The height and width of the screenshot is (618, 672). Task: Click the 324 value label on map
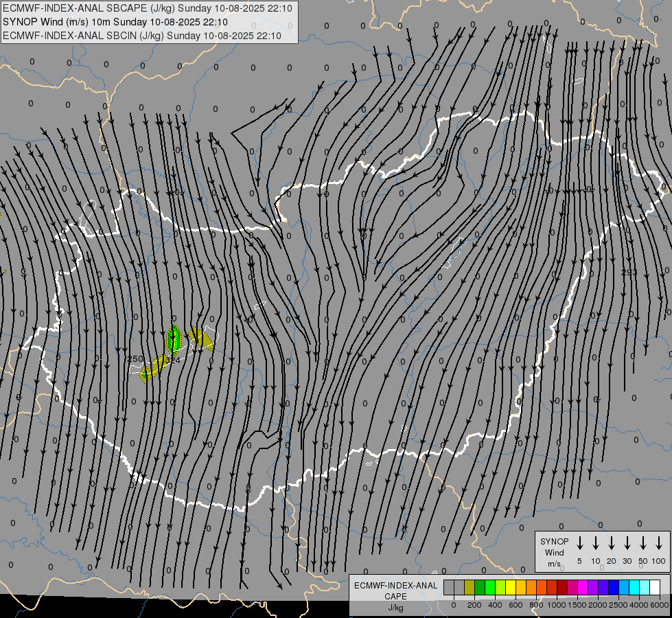pos(173,361)
